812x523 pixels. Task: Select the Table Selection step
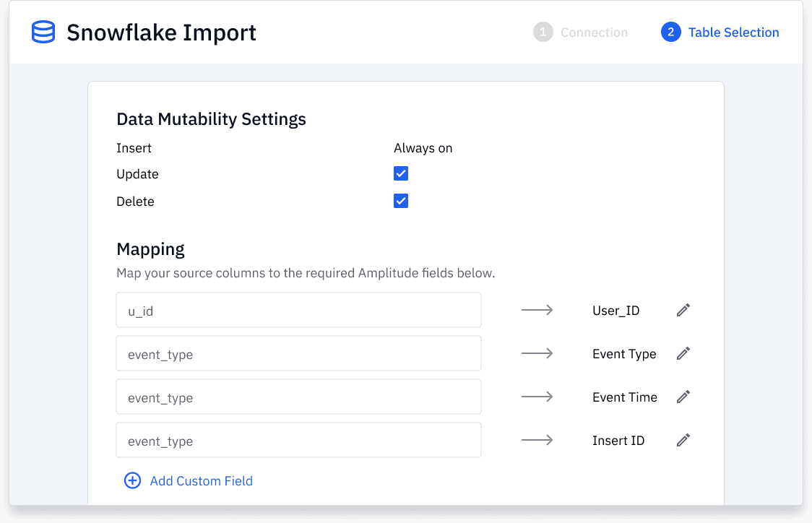pyautogui.click(x=720, y=32)
